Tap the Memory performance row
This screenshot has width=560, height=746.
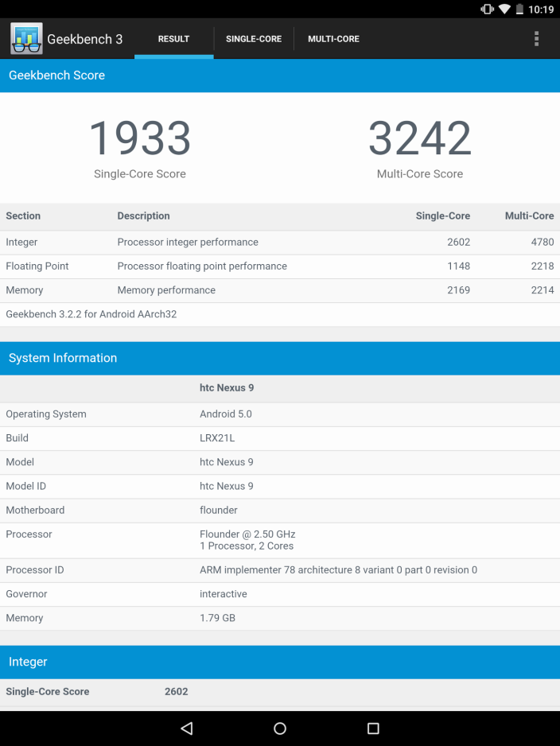coord(280,290)
